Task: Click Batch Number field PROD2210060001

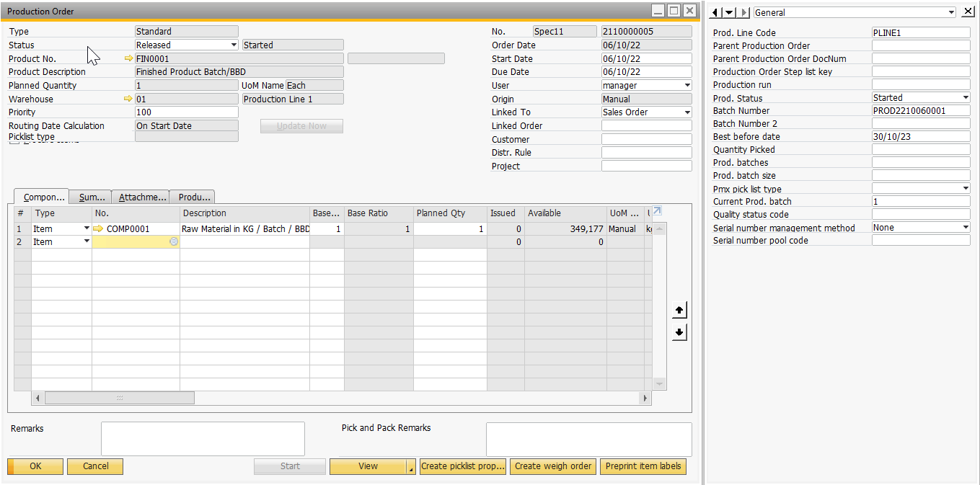Action: click(921, 110)
